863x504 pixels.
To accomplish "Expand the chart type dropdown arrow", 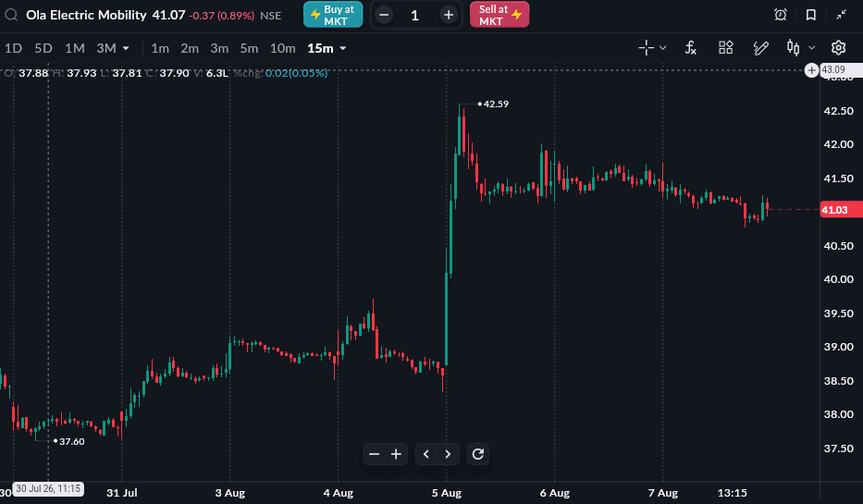I will coord(811,48).
